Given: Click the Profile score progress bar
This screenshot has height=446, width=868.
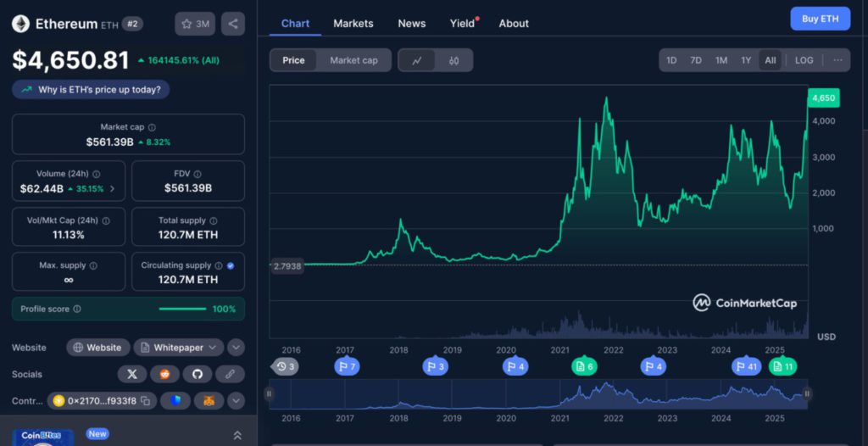Looking at the screenshot, I should [x=182, y=309].
